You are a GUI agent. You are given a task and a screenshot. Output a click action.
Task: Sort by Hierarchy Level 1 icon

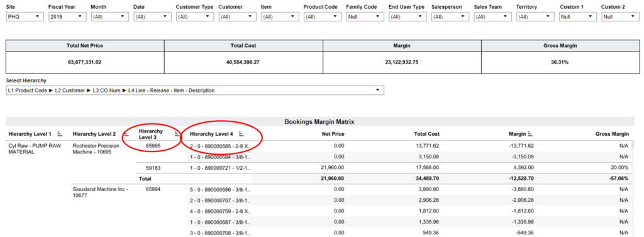click(60, 134)
